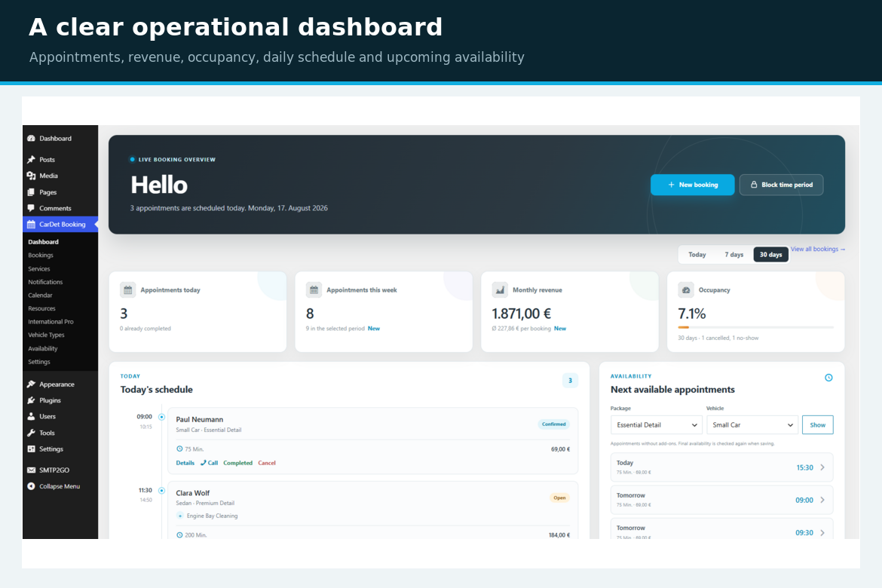
Task: Click the Today 15:30 time text
Action: (805, 467)
